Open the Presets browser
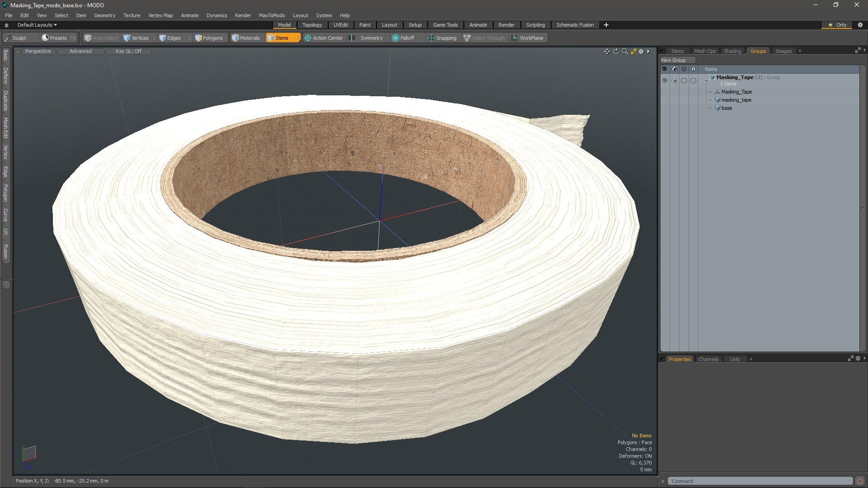Viewport: 868px width, 488px height. coord(58,38)
